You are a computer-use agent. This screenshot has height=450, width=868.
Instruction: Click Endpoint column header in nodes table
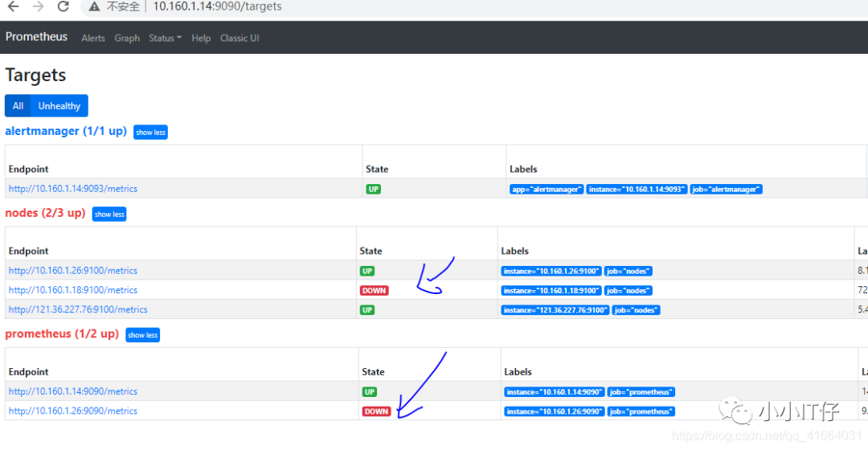click(x=28, y=251)
